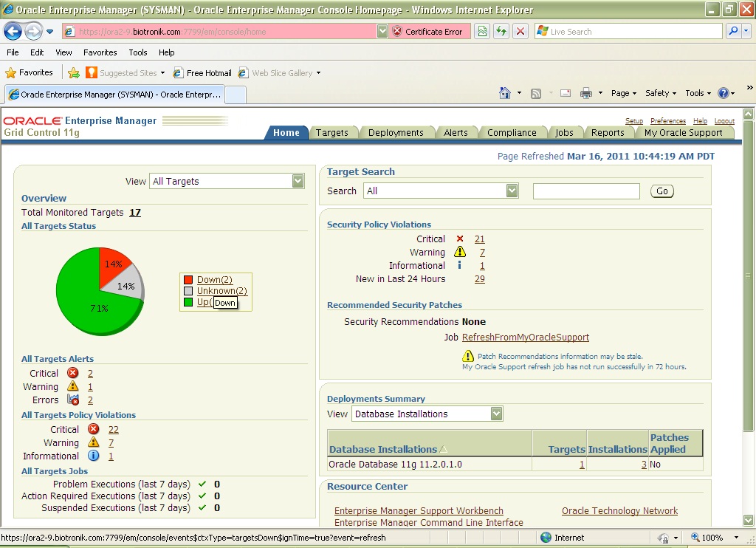Open the Free Hotmail favorite link
756x548 pixels.
202,73
